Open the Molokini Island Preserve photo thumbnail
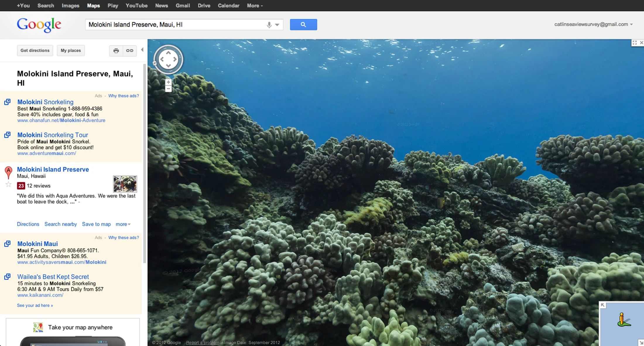 (x=125, y=184)
